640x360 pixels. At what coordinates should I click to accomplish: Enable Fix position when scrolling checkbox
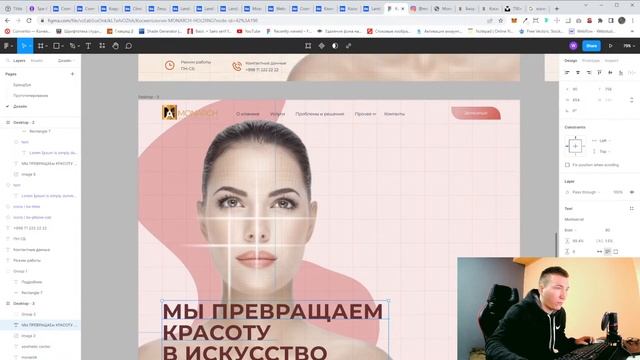(x=567, y=165)
